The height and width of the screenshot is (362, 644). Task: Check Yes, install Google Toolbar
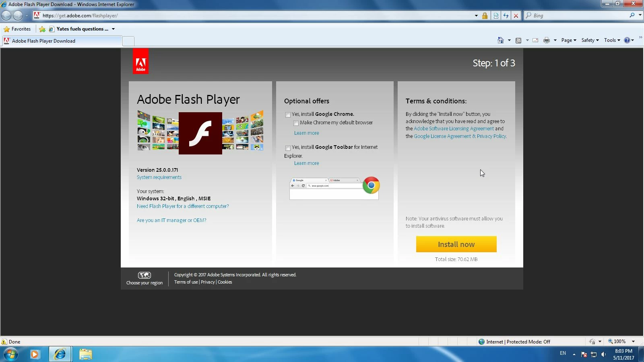288,148
